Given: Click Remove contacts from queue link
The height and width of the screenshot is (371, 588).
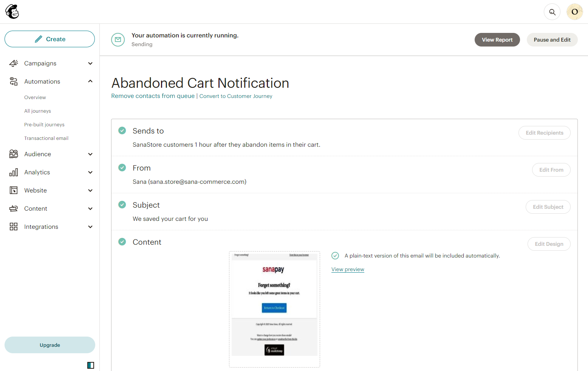Looking at the screenshot, I should tap(153, 96).
